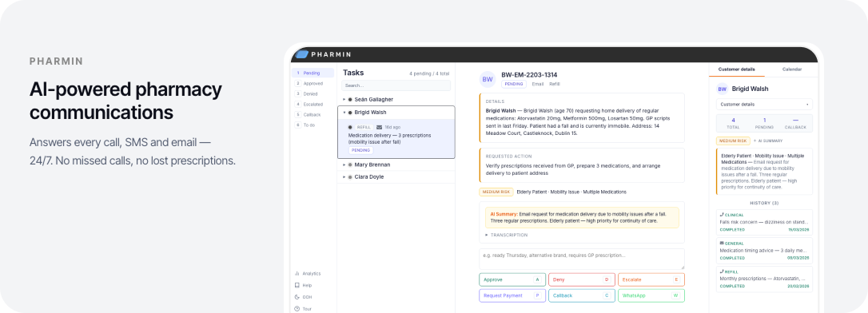Click the PENDING badge under BW-EM-2203-1314
The image size is (868, 313).
[514, 84]
